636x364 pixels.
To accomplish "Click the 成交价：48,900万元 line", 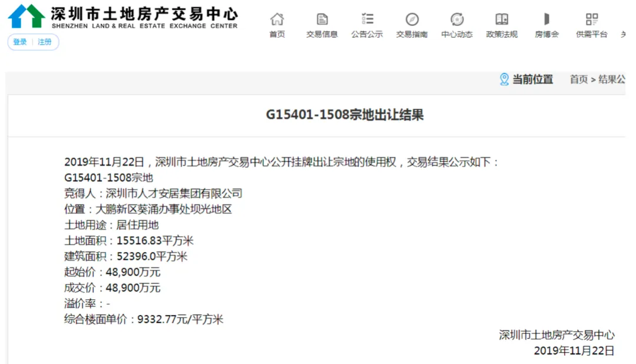I will (x=112, y=288).
